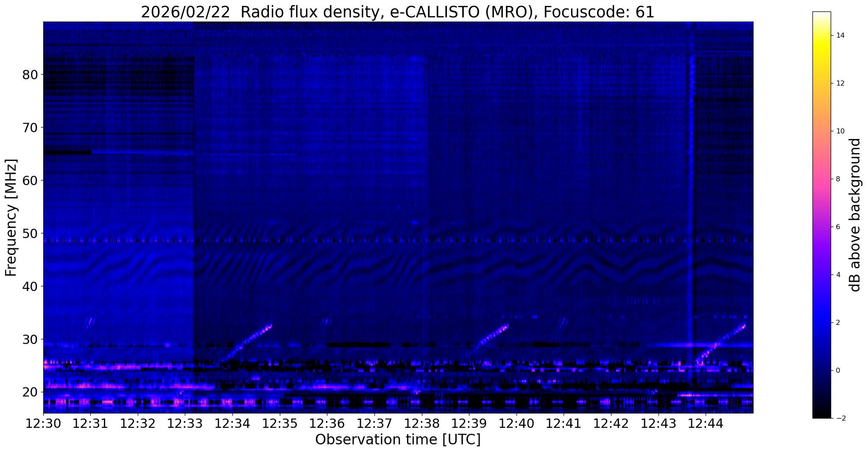The image size is (868, 452).
Task: Click the colorbar tick label 8
Action: [x=838, y=179]
